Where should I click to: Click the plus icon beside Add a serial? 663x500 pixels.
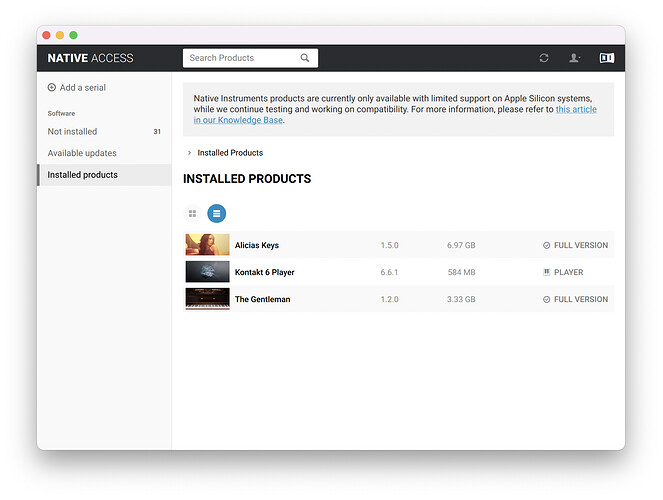(52, 87)
